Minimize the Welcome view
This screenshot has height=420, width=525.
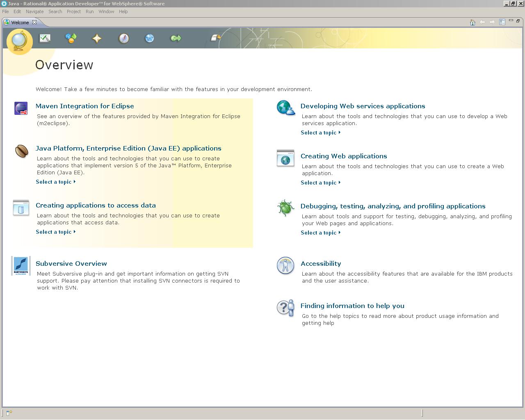coord(511,21)
